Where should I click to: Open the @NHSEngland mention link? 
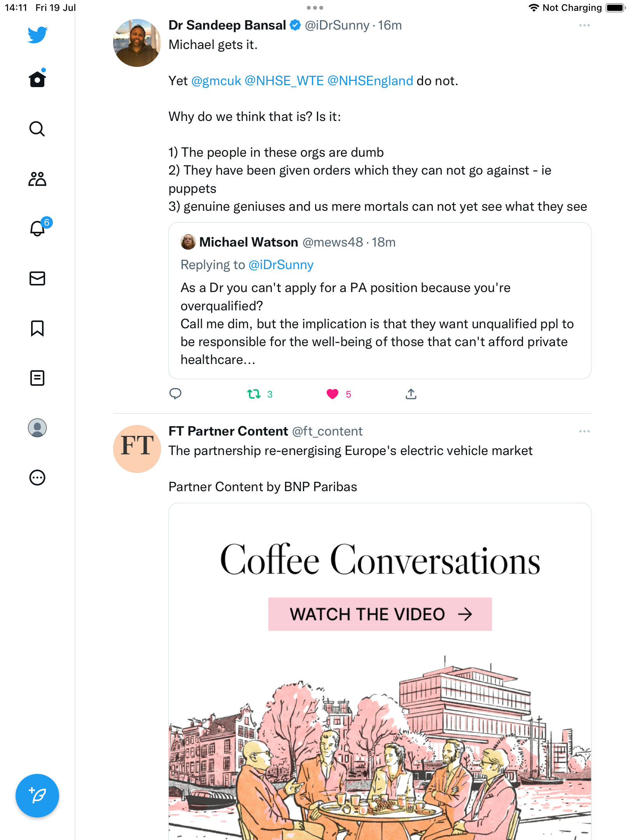click(370, 81)
